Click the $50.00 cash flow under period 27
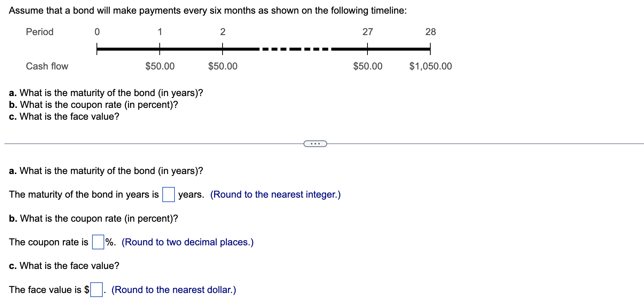The width and height of the screenshot is (644, 300). (367, 67)
